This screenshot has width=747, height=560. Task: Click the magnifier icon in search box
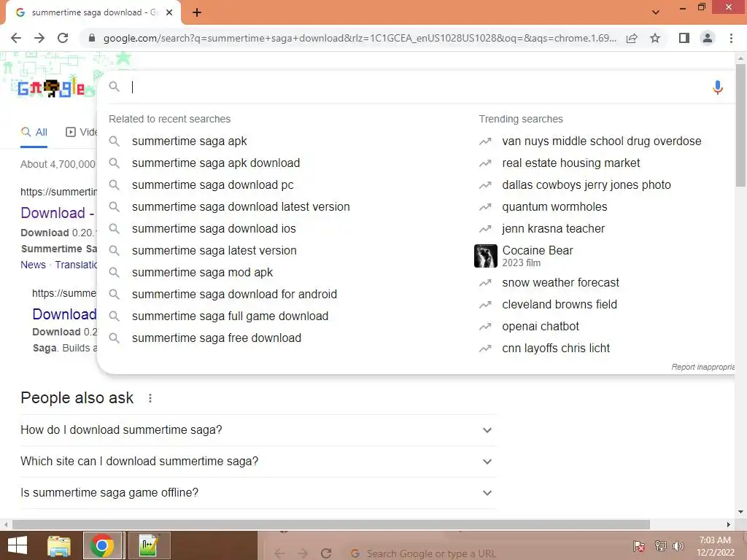(115, 86)
